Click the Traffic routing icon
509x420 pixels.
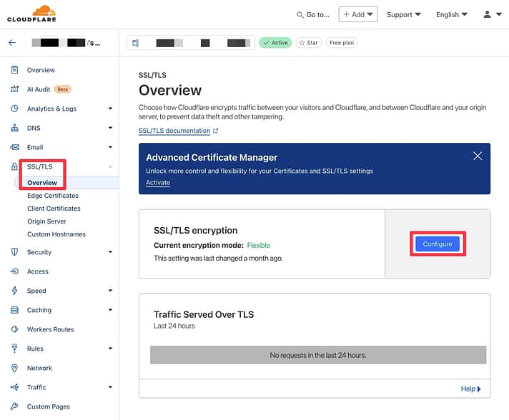(14, 387)
